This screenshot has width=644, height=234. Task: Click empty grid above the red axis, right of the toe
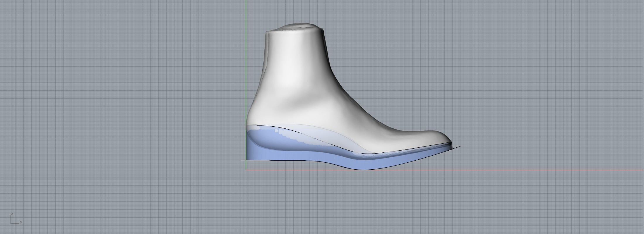click(542, 117)
